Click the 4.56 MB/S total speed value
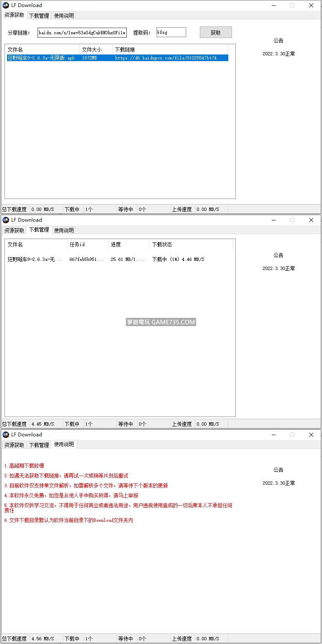The image size is (322, 644). coord(43,639)
